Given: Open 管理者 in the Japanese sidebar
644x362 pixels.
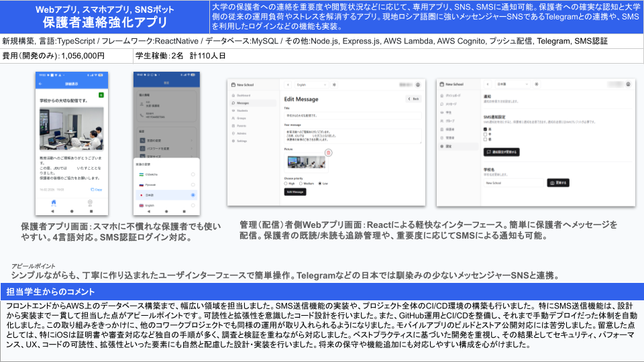Looking at the screenshot, I should pos(448,137).
